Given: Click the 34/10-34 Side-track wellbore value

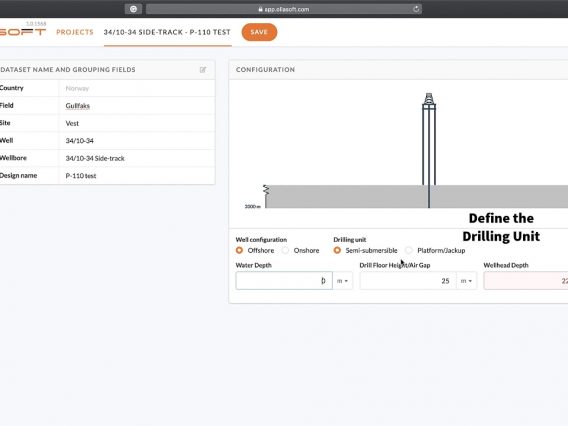Looking at the screenshot, I should point(95,158).
